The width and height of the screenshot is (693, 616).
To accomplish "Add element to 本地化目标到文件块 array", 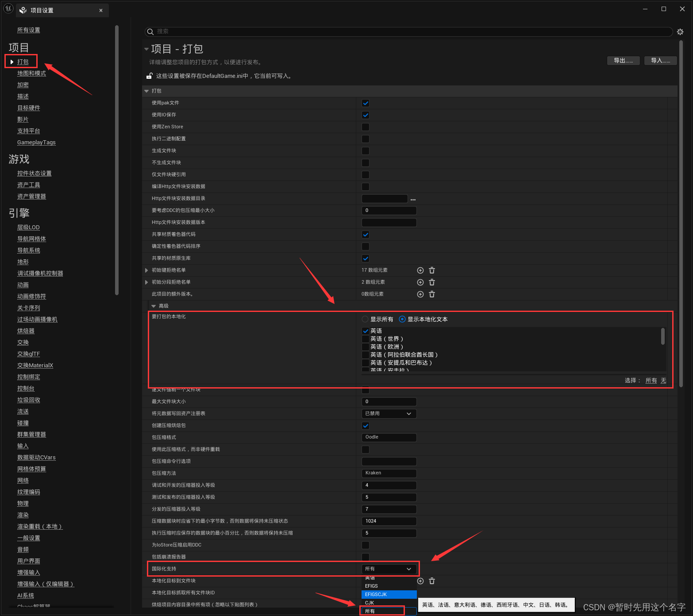I will pos(420,581).
